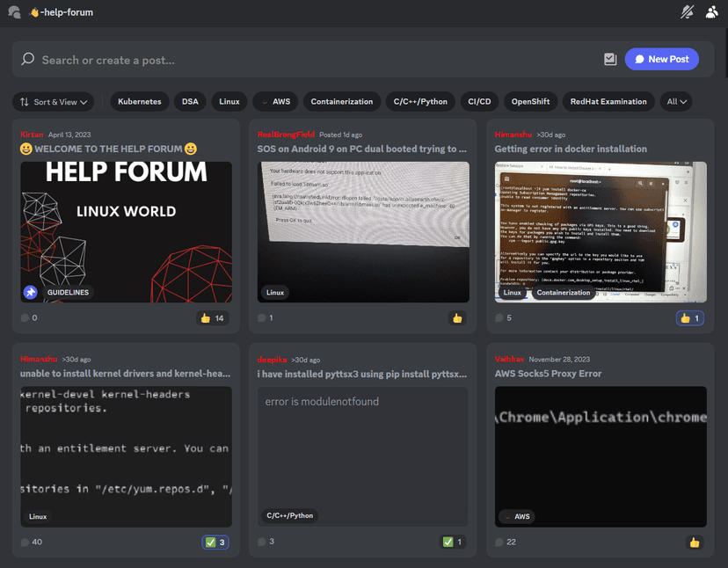The width and height of the screenshot is (728, 568).
Task: Click the New Post button
Action: 661,59
